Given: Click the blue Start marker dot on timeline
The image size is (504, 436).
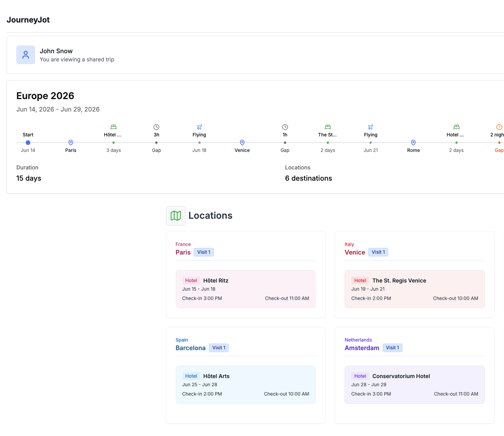Looking at the screenshot, I should click(28, 143).
